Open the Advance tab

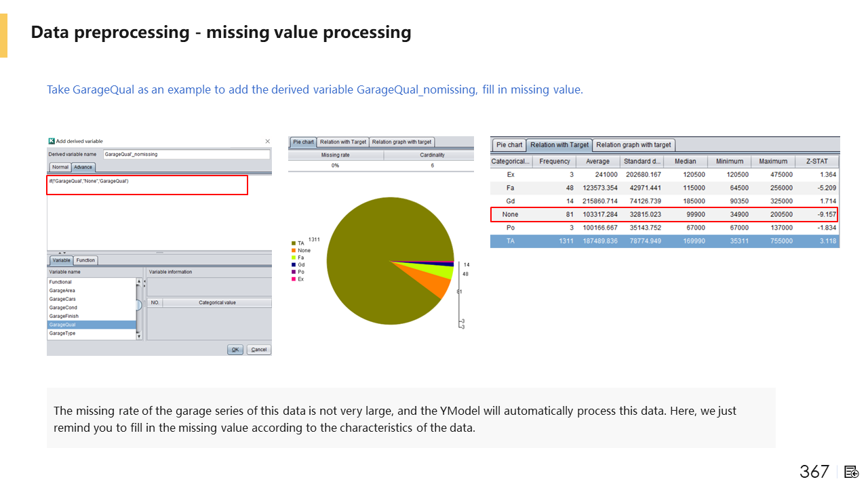(x=83, y=167)
